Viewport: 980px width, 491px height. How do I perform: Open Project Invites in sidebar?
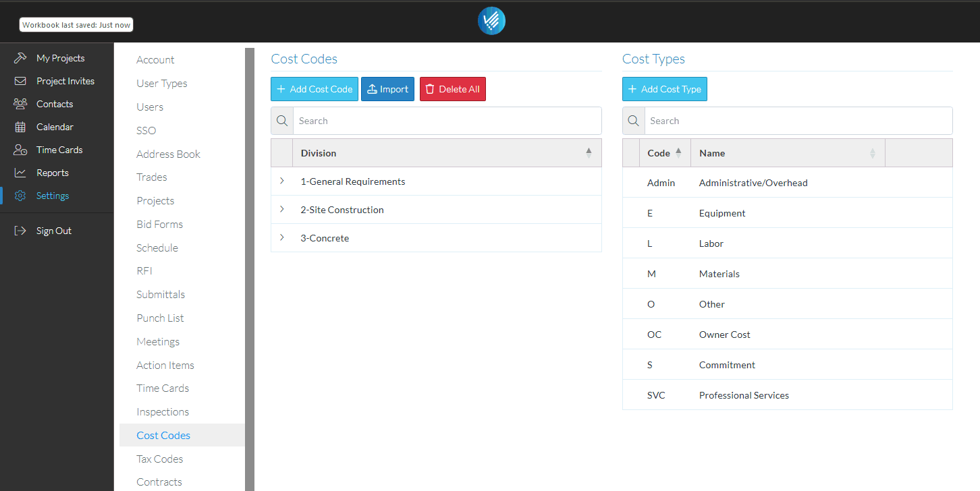pyautogui.click(x=65, y=81)
